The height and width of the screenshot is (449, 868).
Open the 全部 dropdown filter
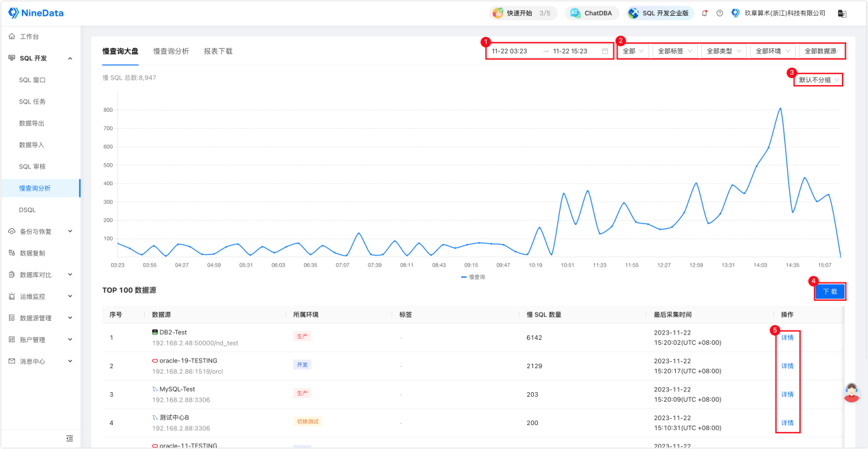click(633, 51)
